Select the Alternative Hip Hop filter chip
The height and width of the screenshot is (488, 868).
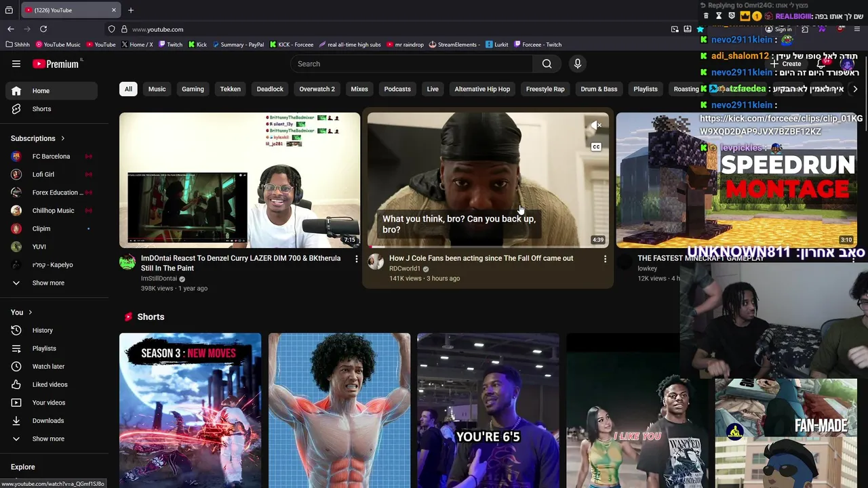482,89
